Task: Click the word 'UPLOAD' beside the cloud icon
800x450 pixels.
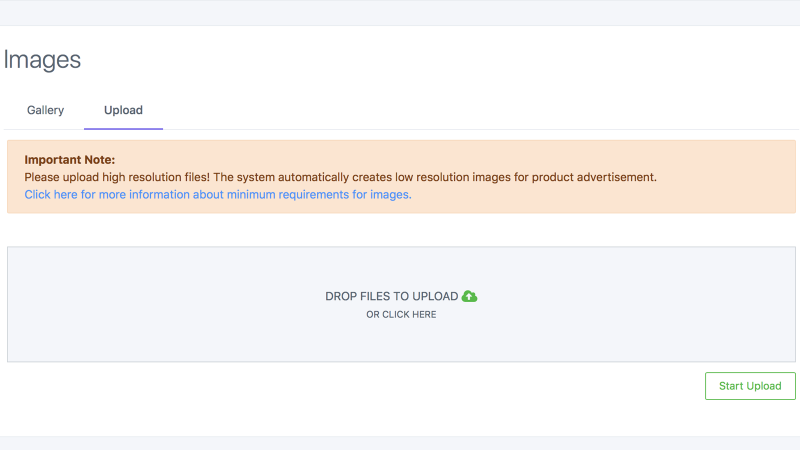Action: click(x=435, y=296)
